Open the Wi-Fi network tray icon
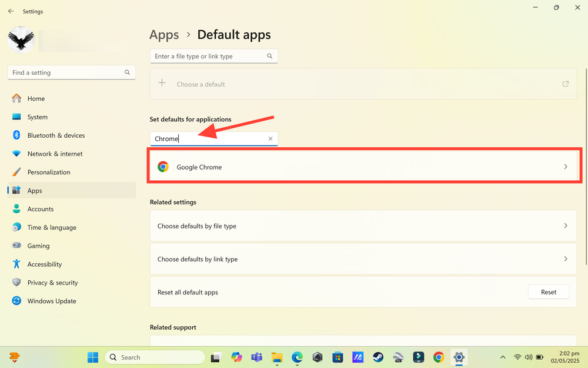The height and width of the screenshot is (368, 588). [517, 357]
